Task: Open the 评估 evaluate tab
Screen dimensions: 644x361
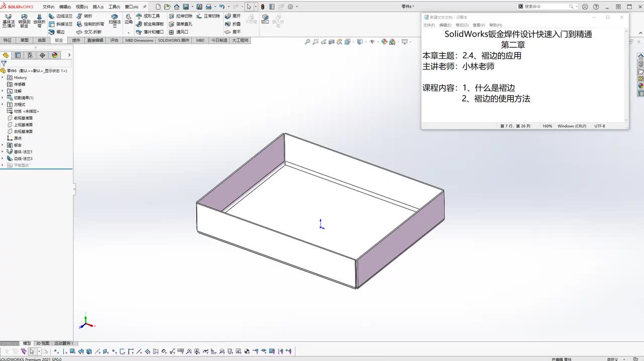Action: pyautogui.click(x=114, y=40)
